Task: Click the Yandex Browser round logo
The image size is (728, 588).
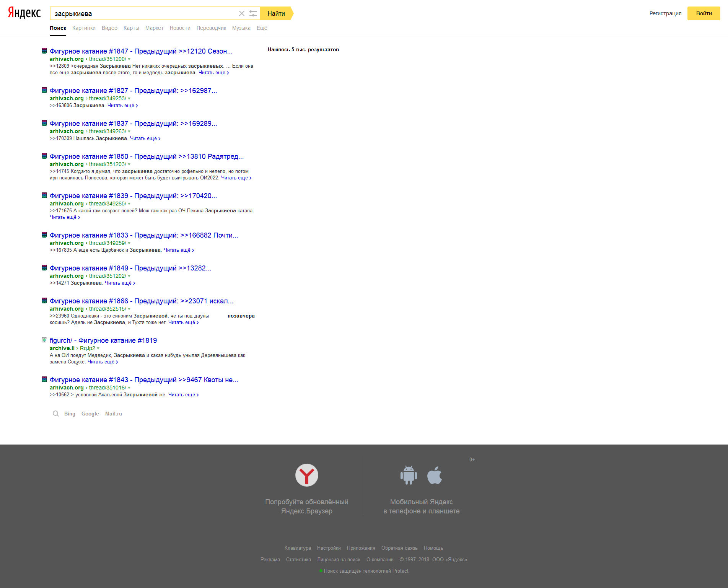Action: [x=306, y=475]
